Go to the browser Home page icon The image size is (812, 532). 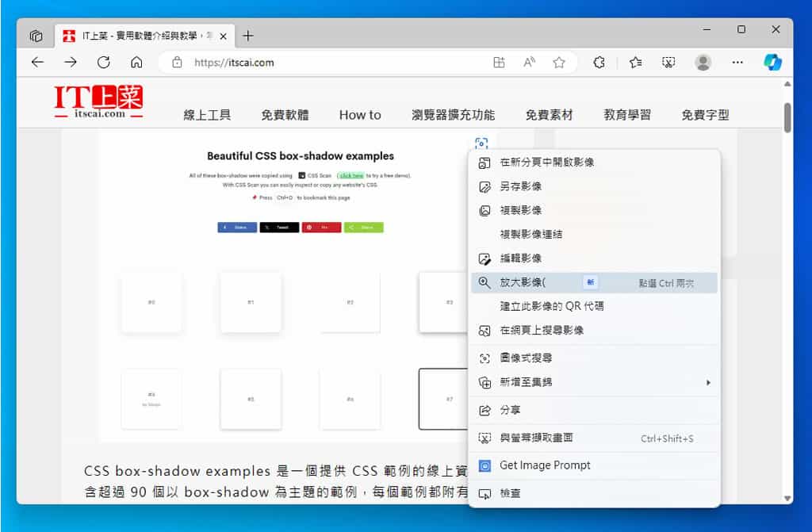point(136,63)
